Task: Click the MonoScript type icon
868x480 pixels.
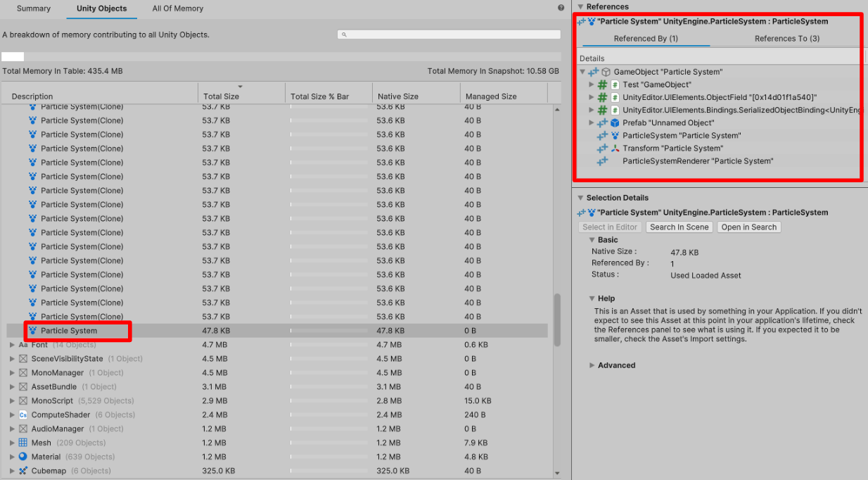Action: pos(23,401)
